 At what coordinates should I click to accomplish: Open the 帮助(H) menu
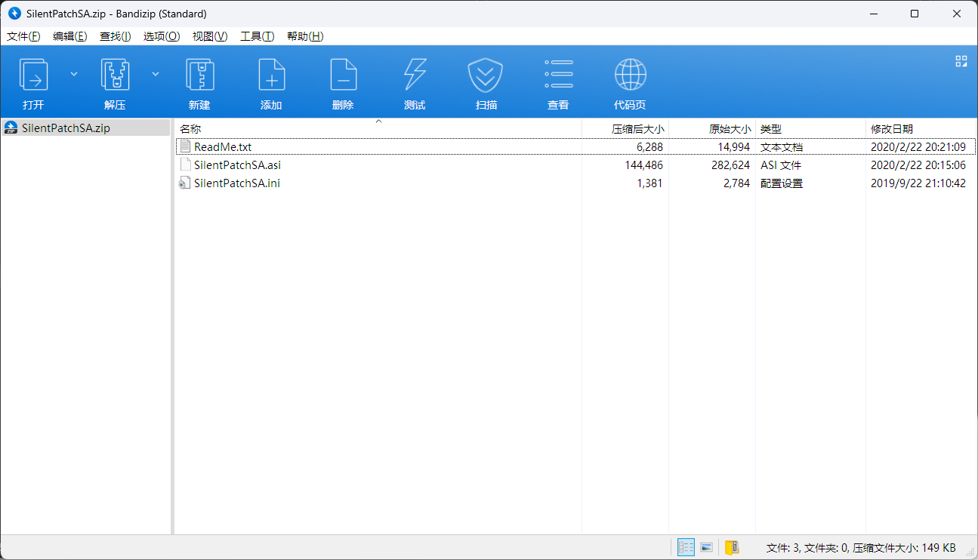[x=305, y=36]
